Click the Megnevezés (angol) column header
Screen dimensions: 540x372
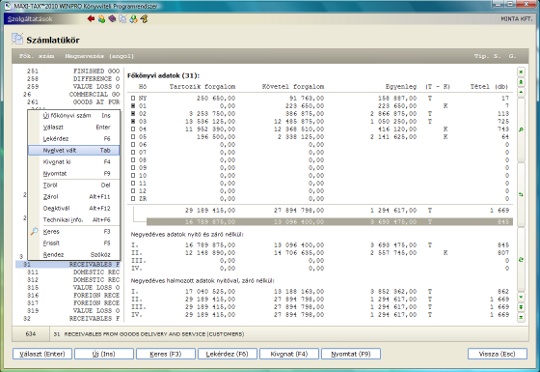coord(100,56)
